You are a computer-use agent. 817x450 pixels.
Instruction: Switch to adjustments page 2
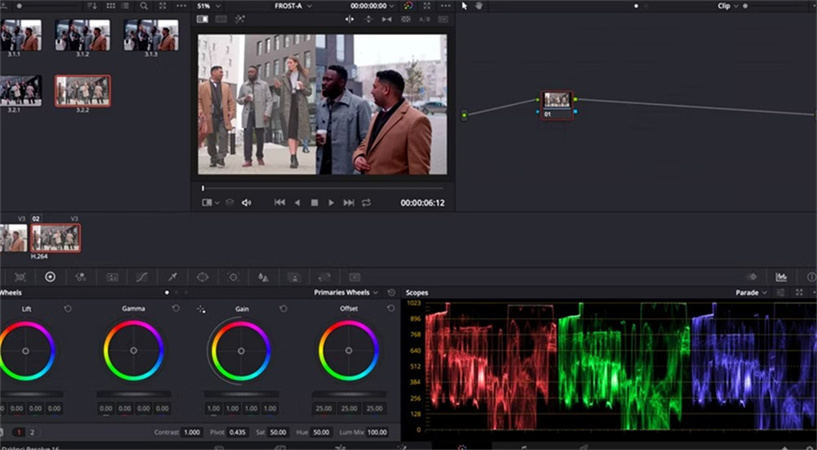click(x=31, y=432)
